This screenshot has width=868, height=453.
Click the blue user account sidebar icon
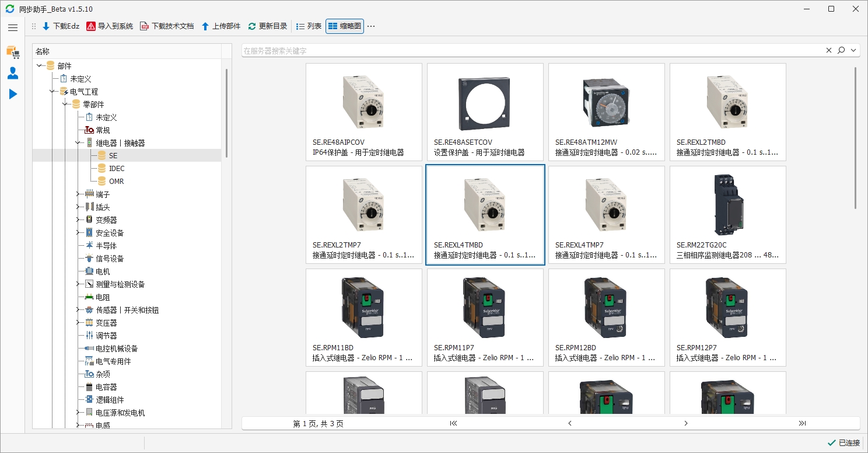(x=13, y=73)
